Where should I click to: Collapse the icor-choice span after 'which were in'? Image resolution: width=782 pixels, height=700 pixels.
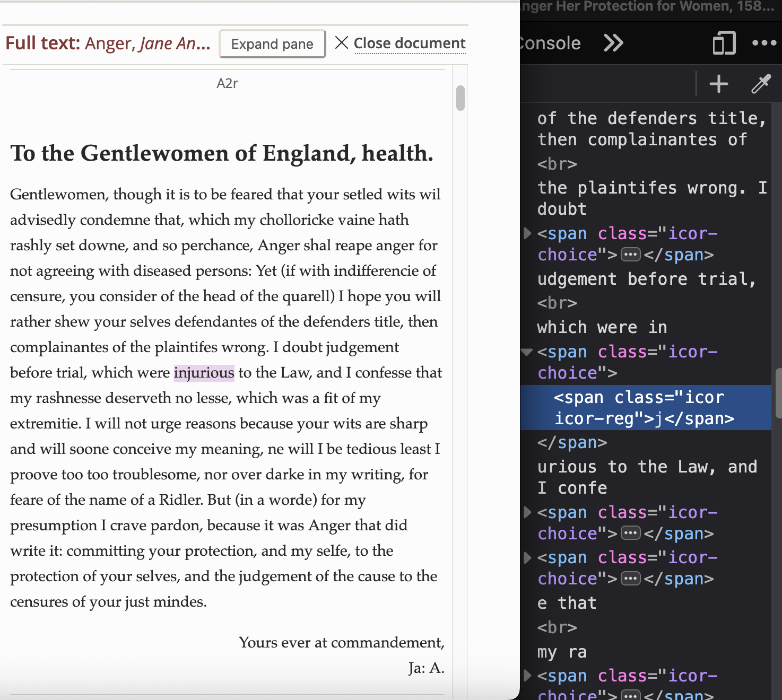(x=527, y=352)
